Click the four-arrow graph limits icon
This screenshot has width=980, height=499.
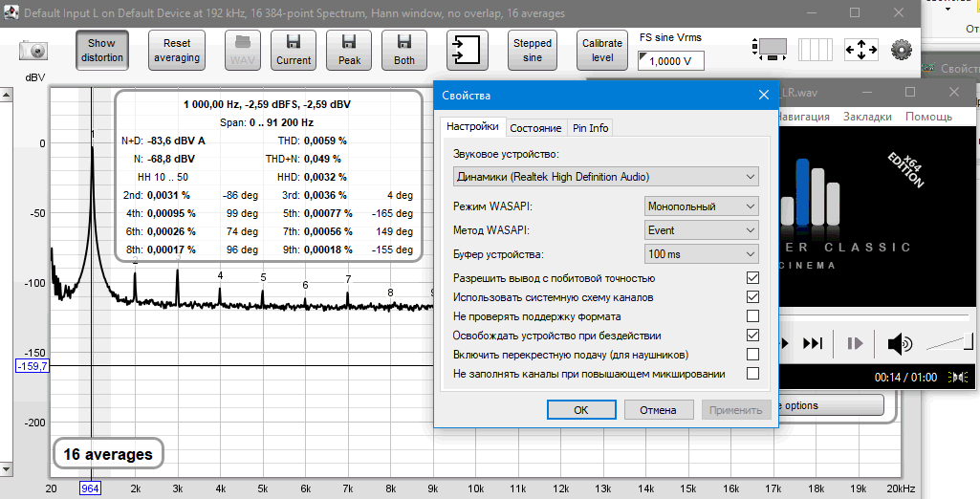[x=860, y=50]
